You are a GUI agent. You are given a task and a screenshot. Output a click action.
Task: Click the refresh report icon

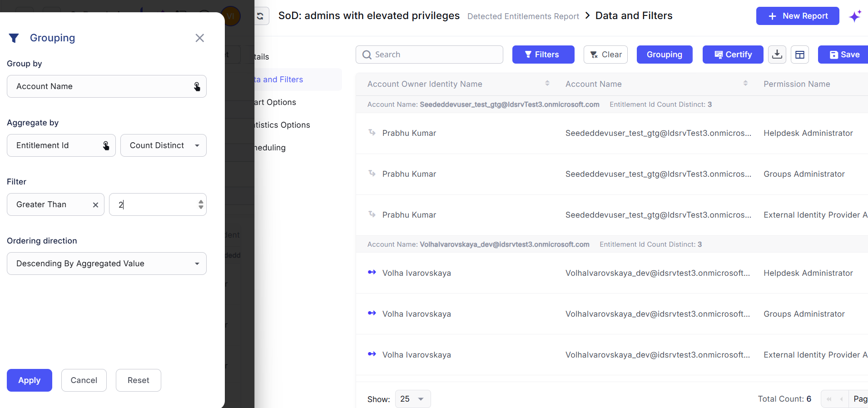pos(261,16)
